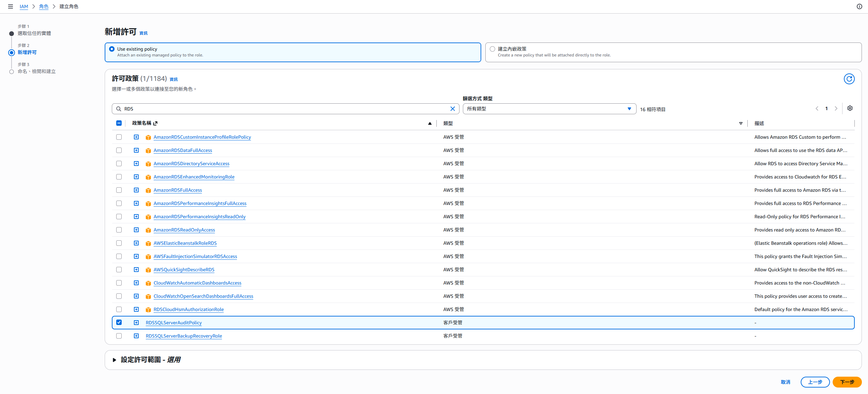
Task: Open the policy type filter dropdown
Action: pos(549,109)
